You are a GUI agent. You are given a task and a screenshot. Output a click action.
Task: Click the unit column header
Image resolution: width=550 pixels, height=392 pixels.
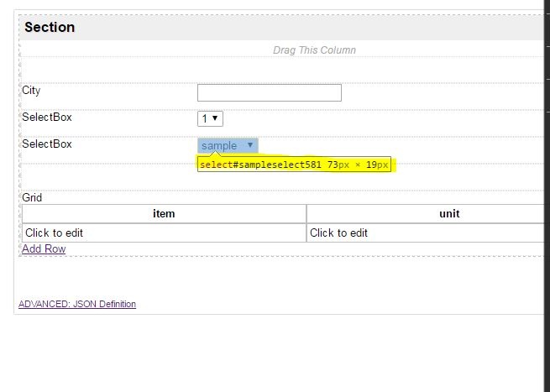click(449, 213)
